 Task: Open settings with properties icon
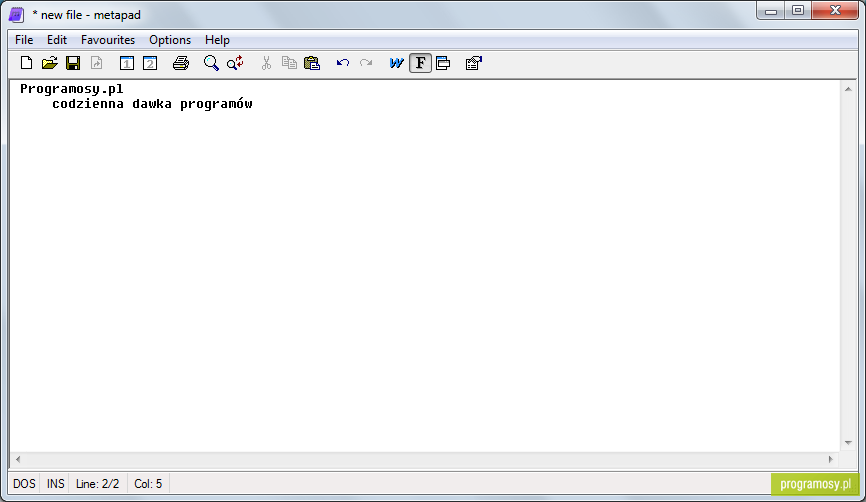pos(474,63)
